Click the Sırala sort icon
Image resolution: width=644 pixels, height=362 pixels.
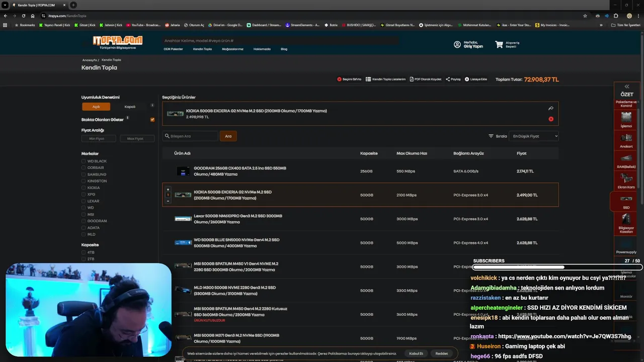[x=491, y=136]
